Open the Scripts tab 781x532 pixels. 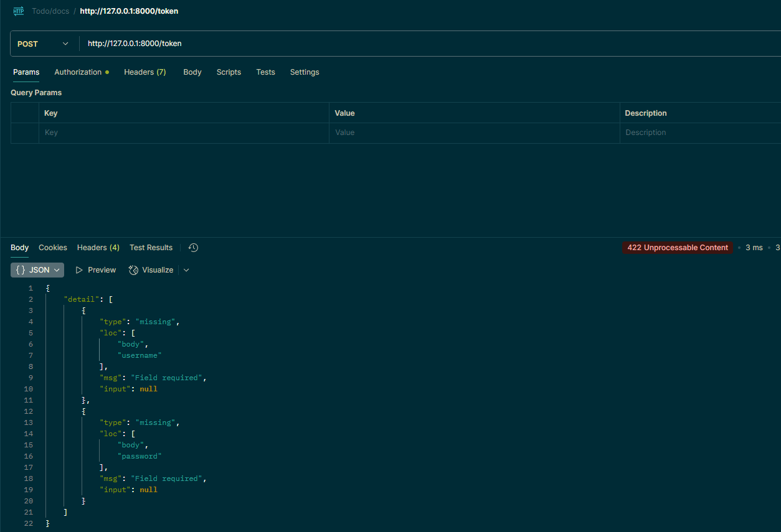229,72
